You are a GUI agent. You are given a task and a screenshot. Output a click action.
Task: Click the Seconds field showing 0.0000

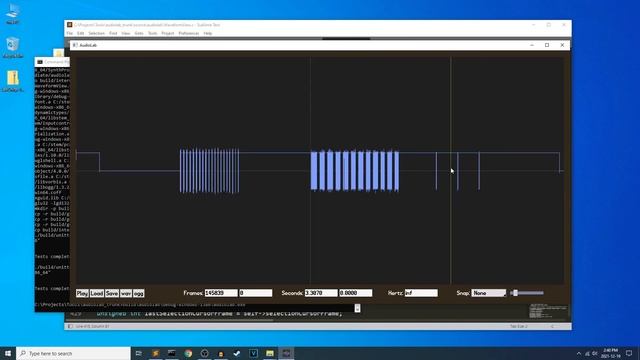click(x=356, y=293)
